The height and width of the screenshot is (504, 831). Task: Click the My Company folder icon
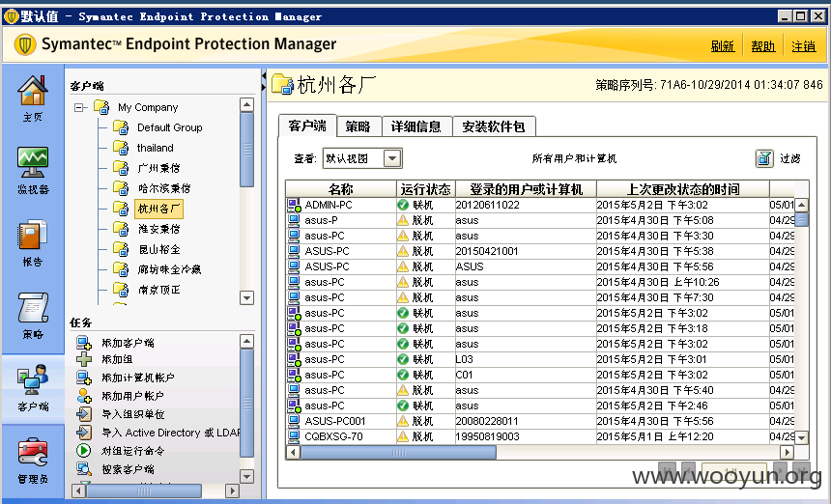[101, 107]
